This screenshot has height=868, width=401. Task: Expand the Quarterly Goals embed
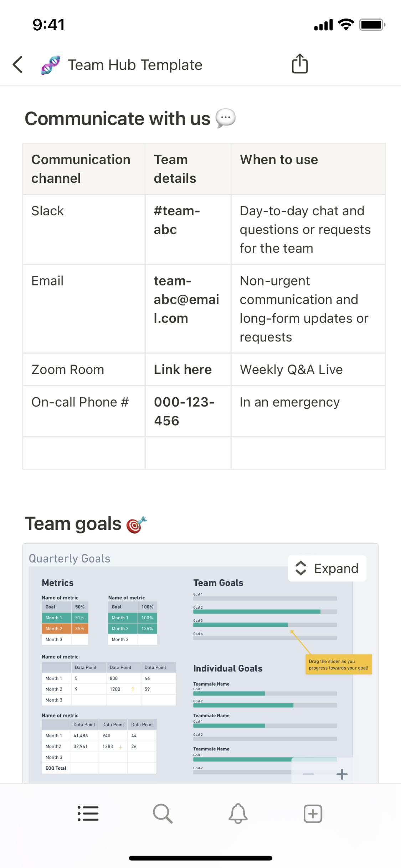327,568
